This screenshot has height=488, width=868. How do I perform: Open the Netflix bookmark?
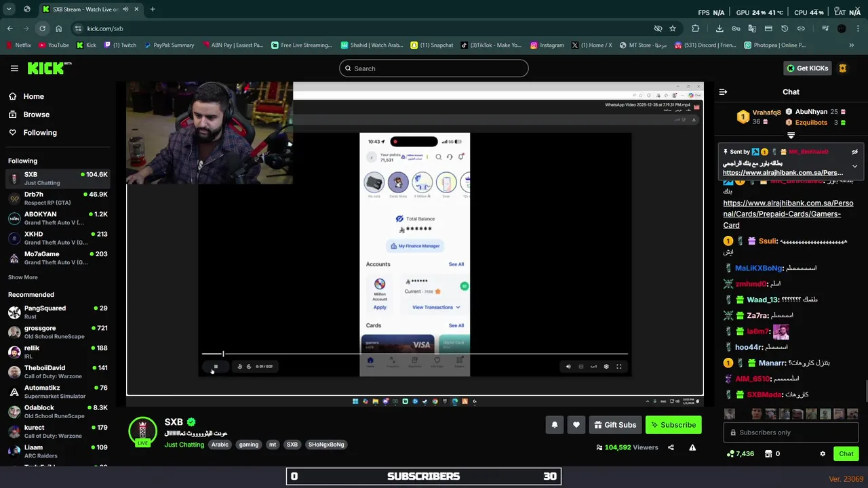pyautogui.click(x=18, y=45)
